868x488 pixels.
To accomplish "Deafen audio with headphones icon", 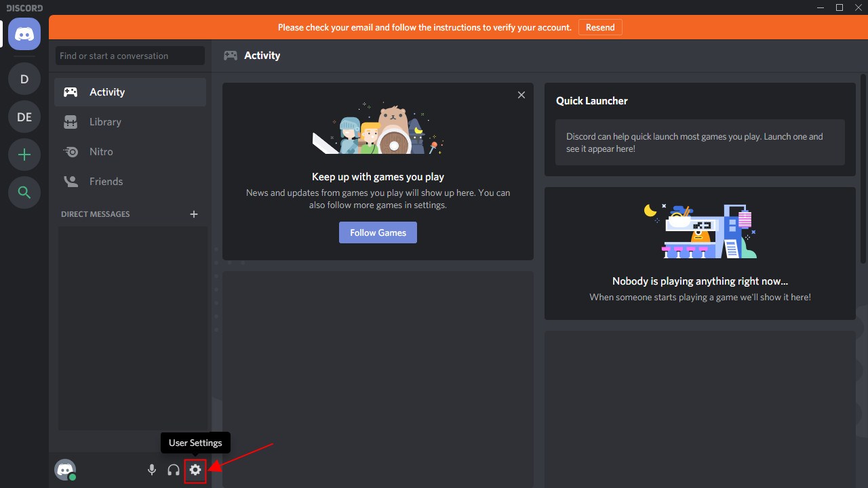I will 174,470.
